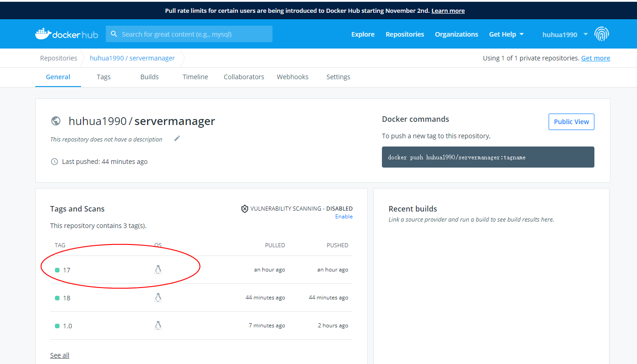Click the PUSHED column header
637x364 pixels.
point(338,245)
